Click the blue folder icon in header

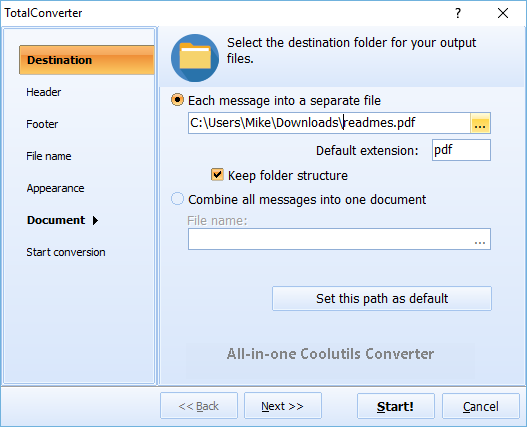[x=195, y=58]
